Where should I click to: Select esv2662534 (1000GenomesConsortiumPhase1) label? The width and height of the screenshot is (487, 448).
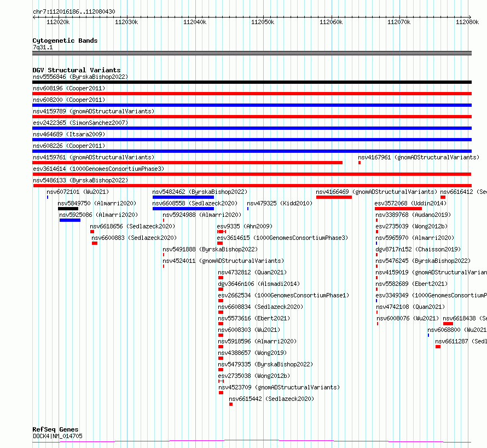(283, 295)
